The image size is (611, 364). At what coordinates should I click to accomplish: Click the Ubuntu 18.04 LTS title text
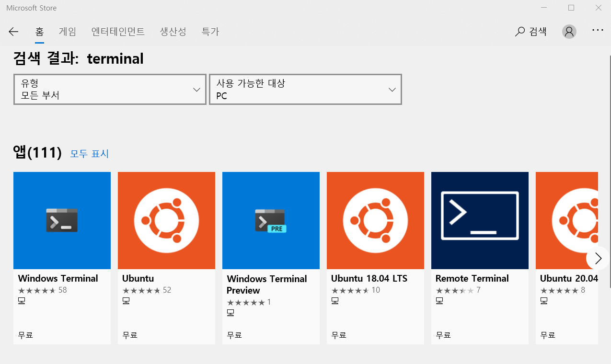tap(369, 278)
